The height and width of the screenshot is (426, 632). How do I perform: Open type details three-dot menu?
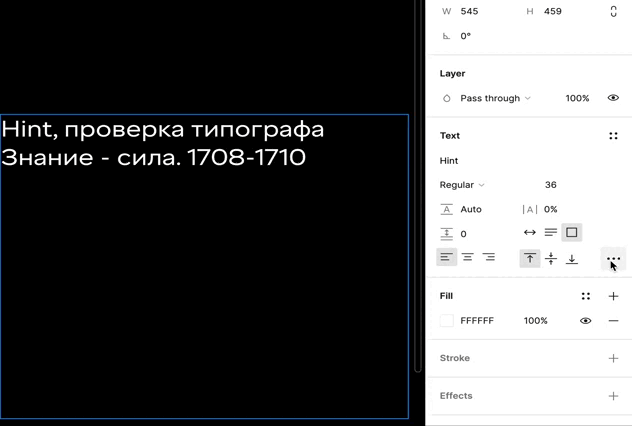coord(613,259)
